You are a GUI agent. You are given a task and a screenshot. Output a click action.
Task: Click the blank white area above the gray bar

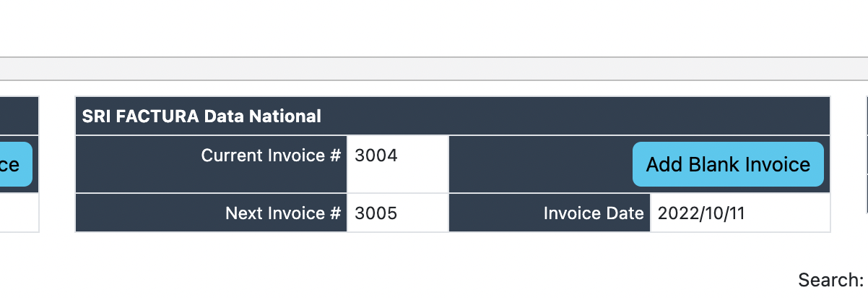tap(433, 29)
